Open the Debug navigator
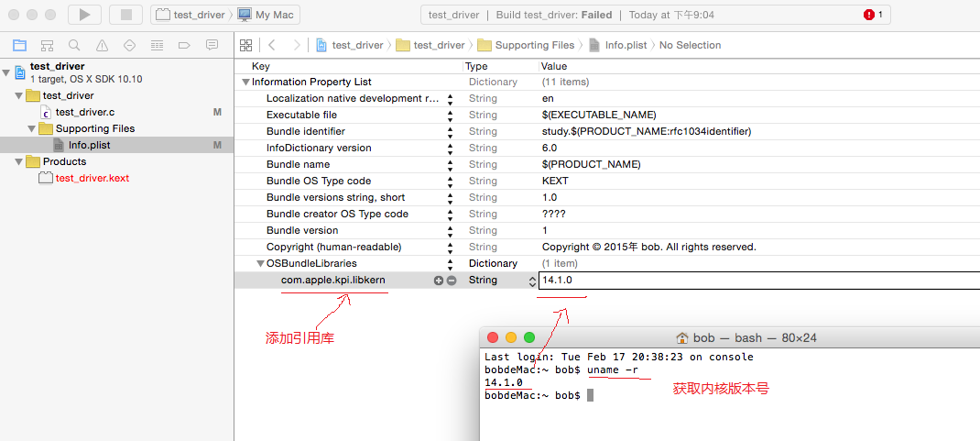The width and height of the screenshot is (980, 441). [157, 45]
